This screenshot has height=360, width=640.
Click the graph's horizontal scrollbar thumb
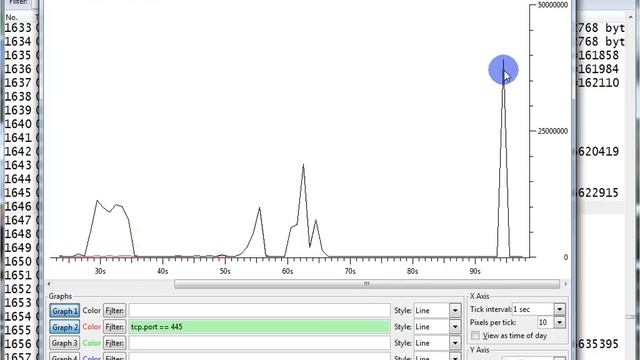pyautogui.click(x=367, y=284)
